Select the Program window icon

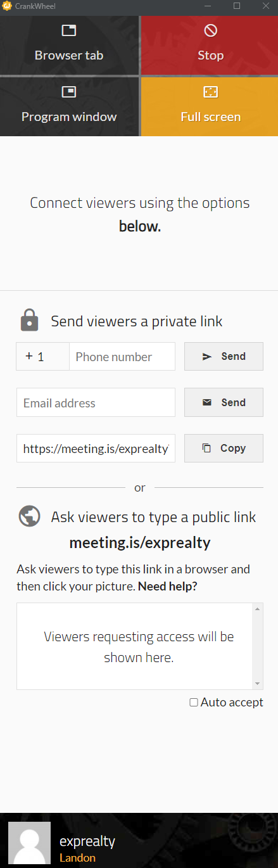pos(68,92)
